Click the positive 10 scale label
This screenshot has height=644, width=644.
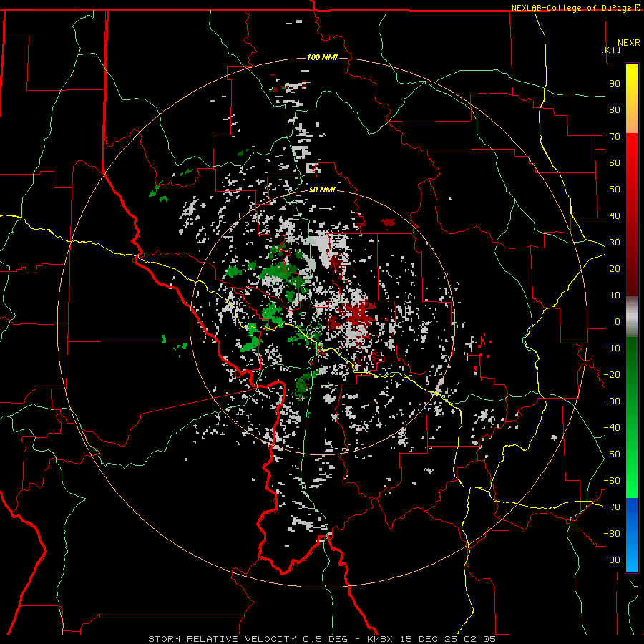(615, 296)
